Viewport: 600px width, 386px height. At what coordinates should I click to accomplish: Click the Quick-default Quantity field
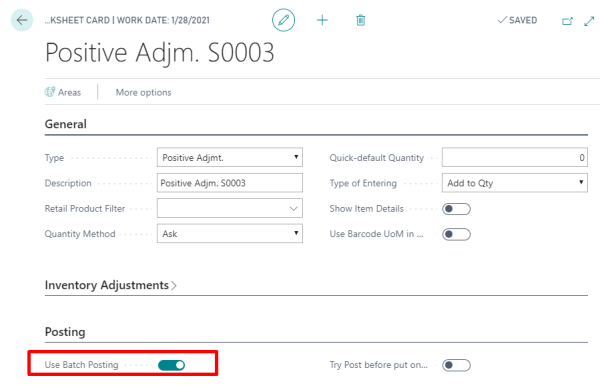tap(515, 157)
